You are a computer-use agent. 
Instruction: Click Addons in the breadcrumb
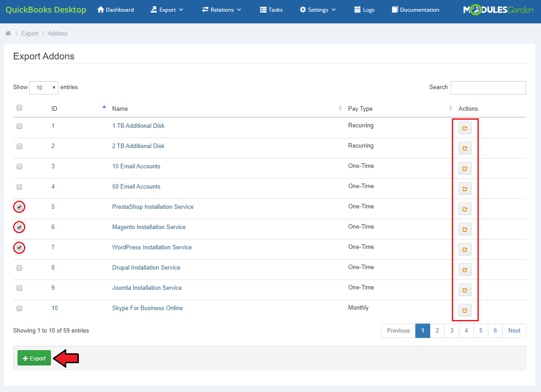pyautogui.click(x=58, y=34)
